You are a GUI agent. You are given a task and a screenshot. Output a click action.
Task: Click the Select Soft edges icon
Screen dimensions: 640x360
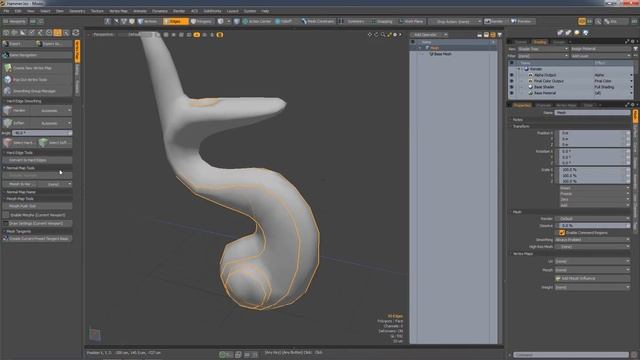tap(43, 142)
